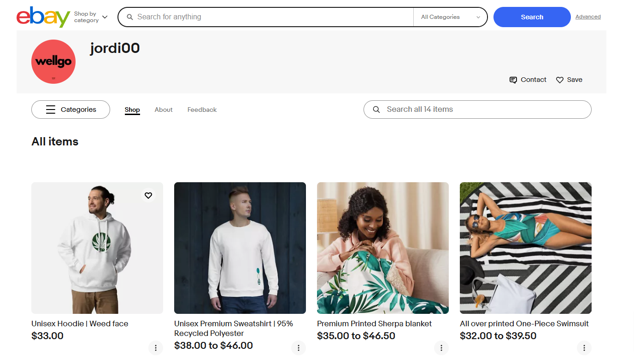This screenshot has height=364, width=634.
Task: Click the One-Piece Swimsuit product image
Action: [x=526, y=248]
